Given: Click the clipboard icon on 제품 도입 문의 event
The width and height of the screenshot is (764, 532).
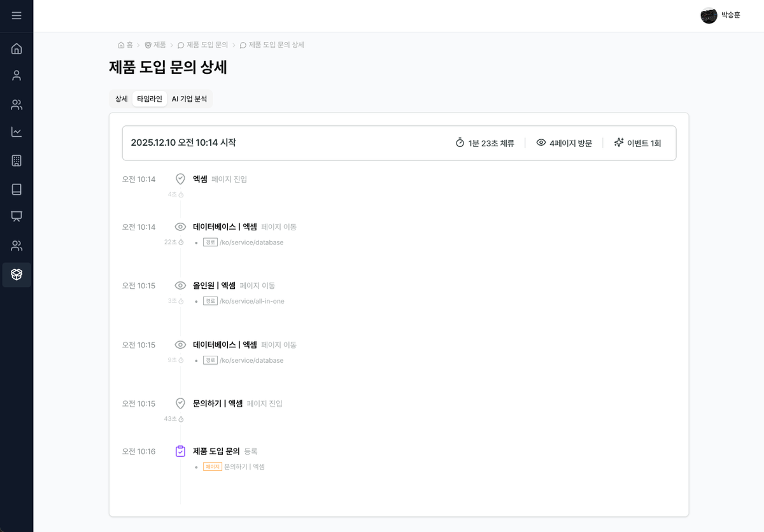Looking at the screenshot, I should click(180, 451).
